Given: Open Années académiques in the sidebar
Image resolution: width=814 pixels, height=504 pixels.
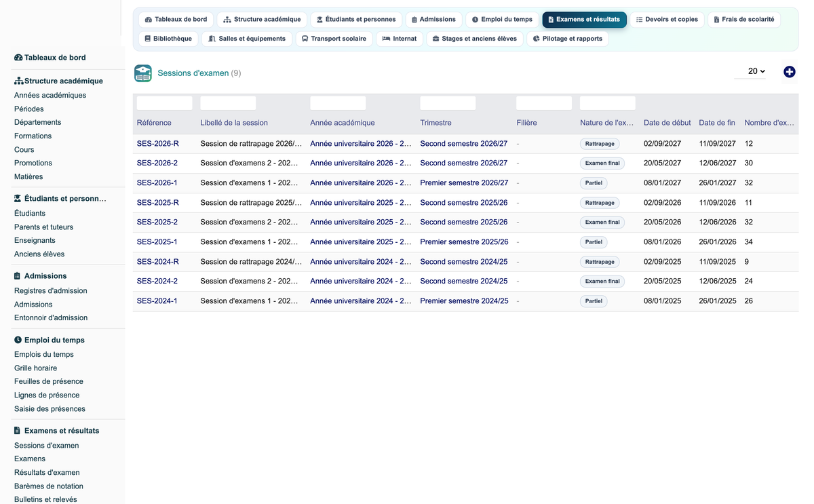Looking at the screenshot, I should [x=50, y=95].
